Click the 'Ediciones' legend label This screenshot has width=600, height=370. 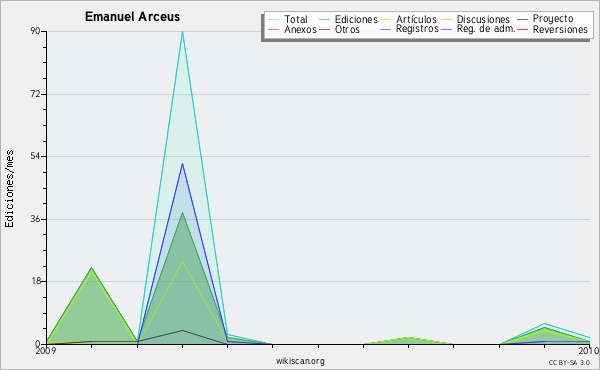point(356,19)
